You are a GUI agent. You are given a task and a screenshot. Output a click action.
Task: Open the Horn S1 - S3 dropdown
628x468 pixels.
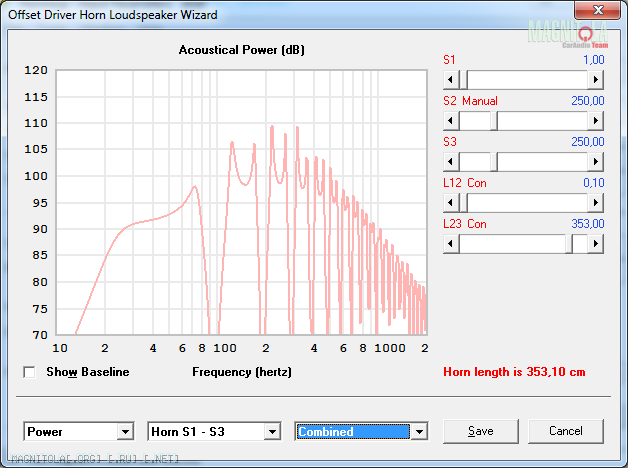[x=272, y=432]
